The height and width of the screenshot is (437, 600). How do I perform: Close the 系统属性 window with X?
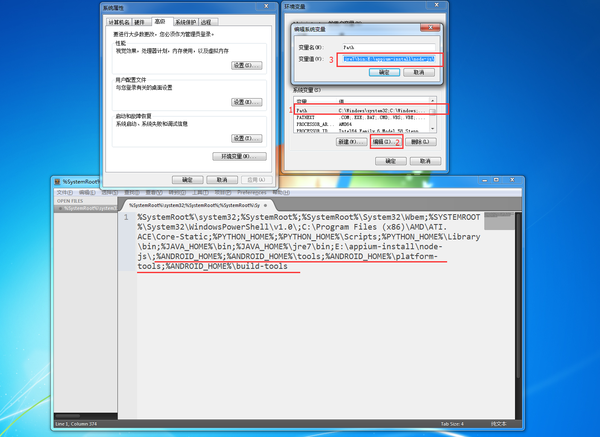pos(266,6)
